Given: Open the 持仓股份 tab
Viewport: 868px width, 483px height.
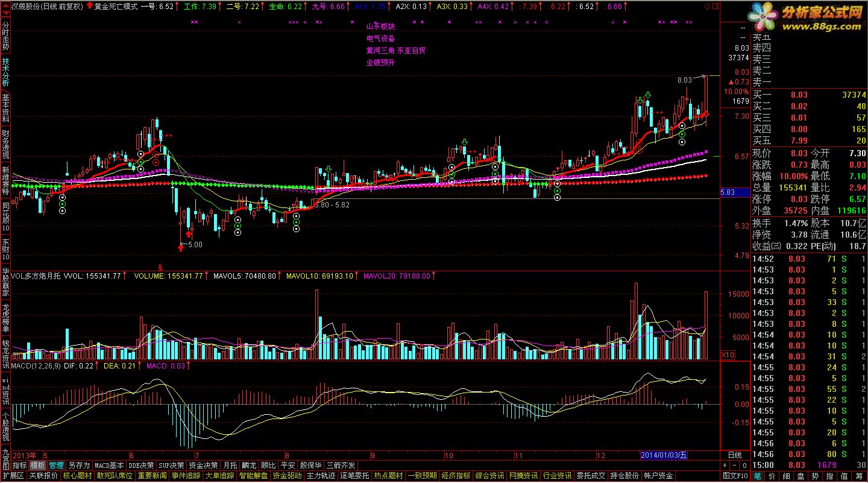Looking at the screenshot, I should pyautogui.click(x=624, y=476).
